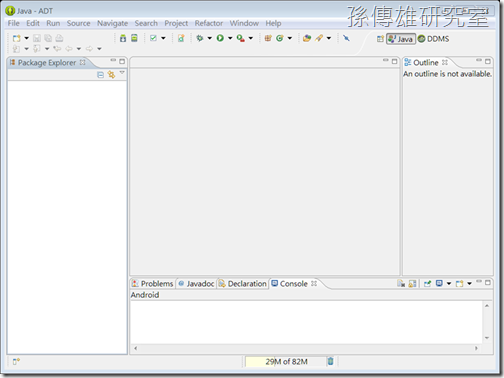Screen dimensions: 504x378
Task: Open the Run menu
Action: point(53,23)
